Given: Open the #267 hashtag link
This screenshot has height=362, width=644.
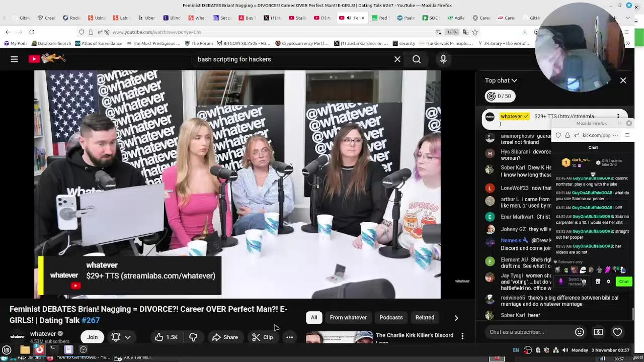Looking at the screenshot, I should [91, 320].
